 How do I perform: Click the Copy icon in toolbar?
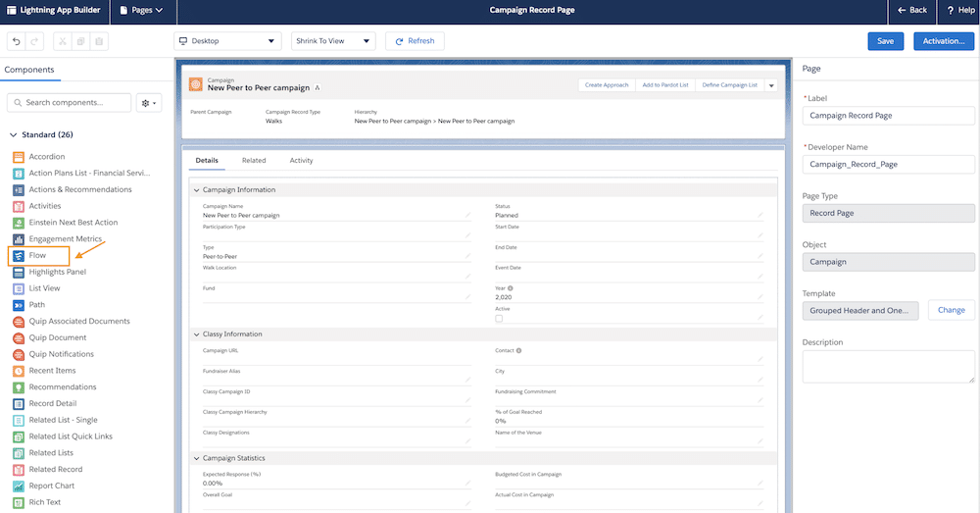click(80, 41)
